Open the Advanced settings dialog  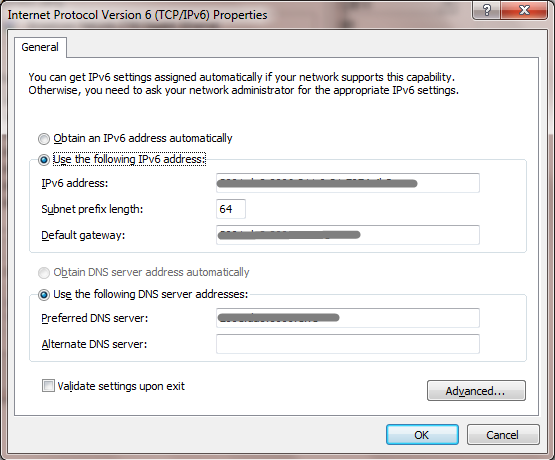coord(476,391)
